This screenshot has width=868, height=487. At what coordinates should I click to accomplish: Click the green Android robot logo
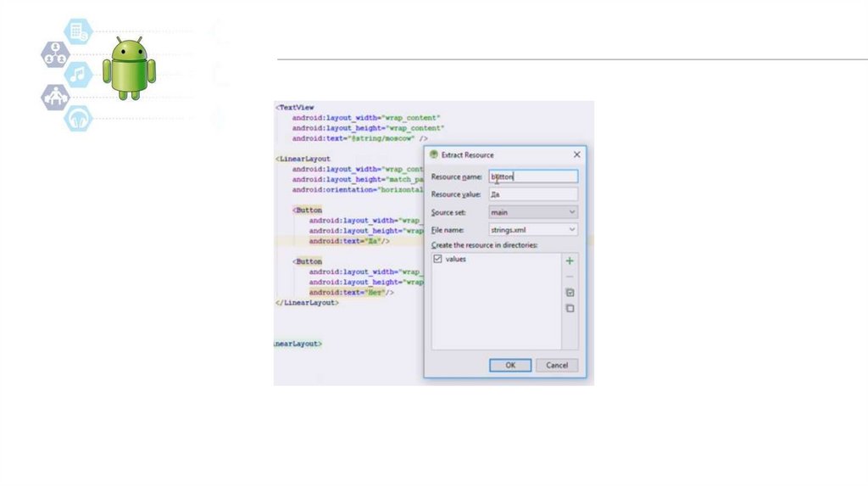[x=129, y=68]
